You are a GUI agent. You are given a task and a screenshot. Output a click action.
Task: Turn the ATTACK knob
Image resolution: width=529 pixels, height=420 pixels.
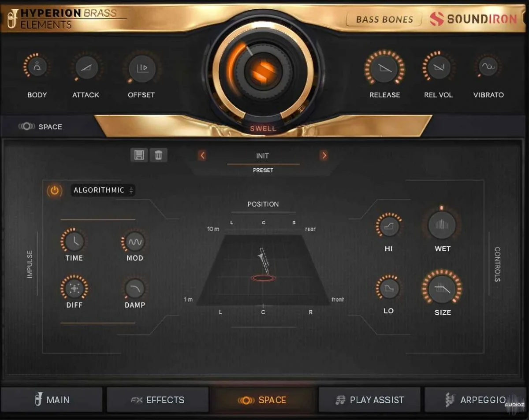coord(86,67)
